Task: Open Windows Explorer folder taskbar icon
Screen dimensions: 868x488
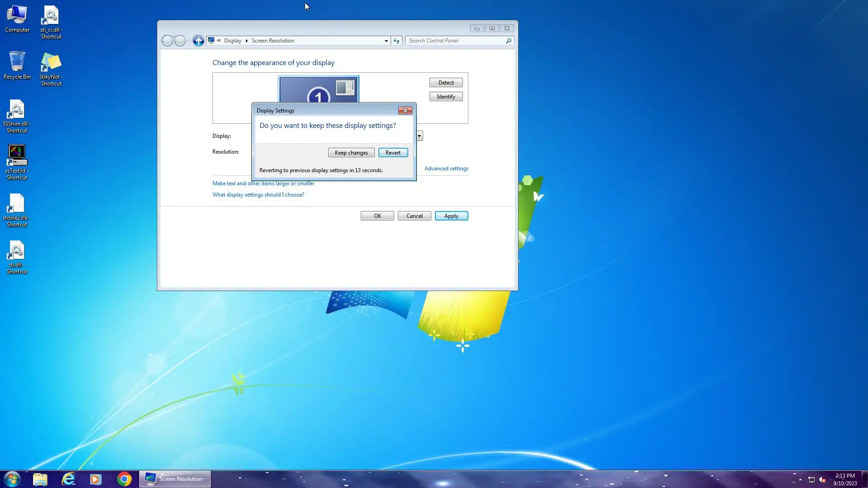Action: tap(40, 479)
